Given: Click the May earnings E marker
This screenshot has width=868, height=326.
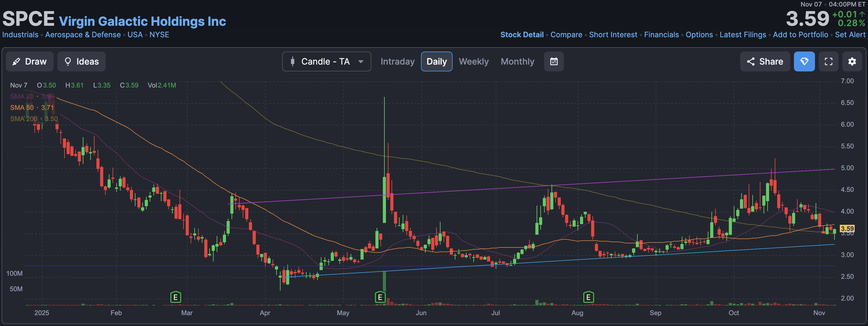Looking at the screenshot, I should coord(380,297).
